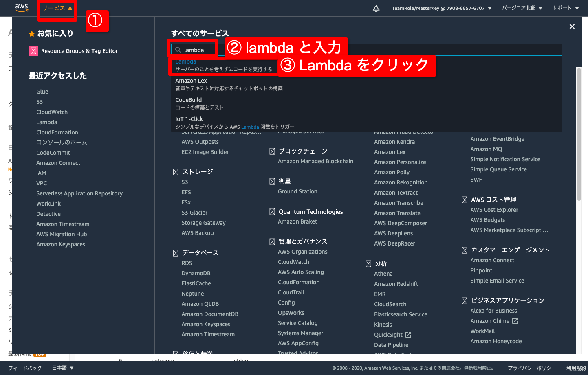The image size is (588, 375).
Task: Open Simple Queue Service
Action: [x=499, y=169]
